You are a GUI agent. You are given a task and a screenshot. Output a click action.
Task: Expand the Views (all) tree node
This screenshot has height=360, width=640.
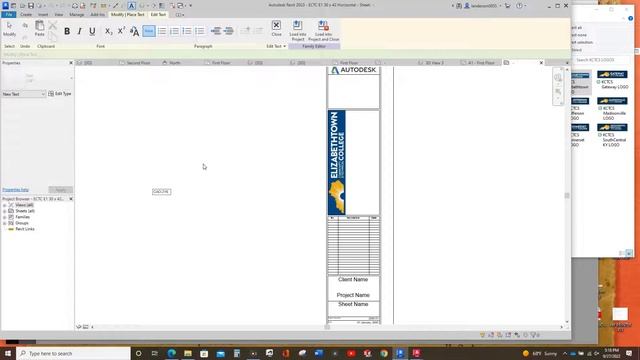pyautogui.click(x=4, y=205)
